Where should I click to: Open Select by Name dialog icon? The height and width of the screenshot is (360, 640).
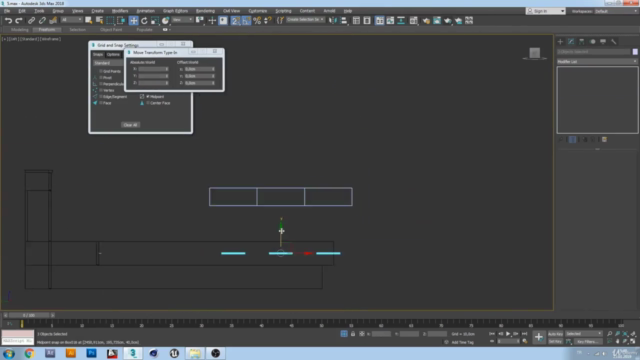(x=99, y=20)
